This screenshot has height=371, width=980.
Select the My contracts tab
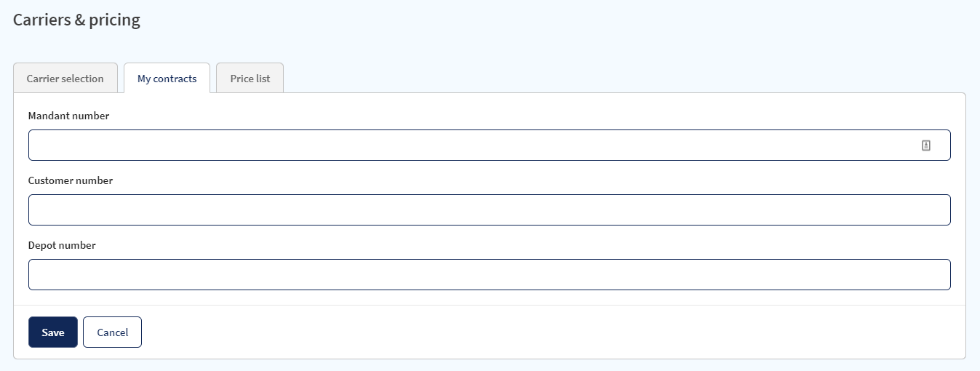167,79
